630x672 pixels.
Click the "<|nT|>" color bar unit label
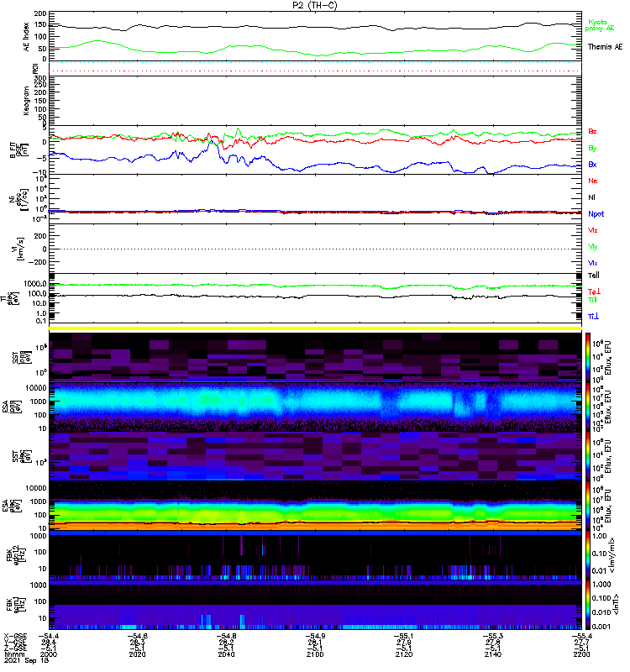pyautogui.click(x=617, y=604)
